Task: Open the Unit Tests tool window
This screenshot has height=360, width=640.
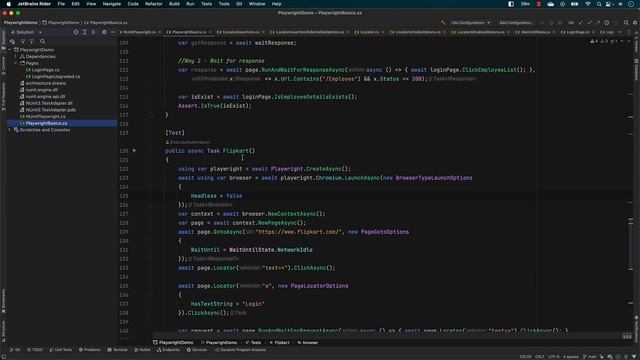Action: click(60, 350)
